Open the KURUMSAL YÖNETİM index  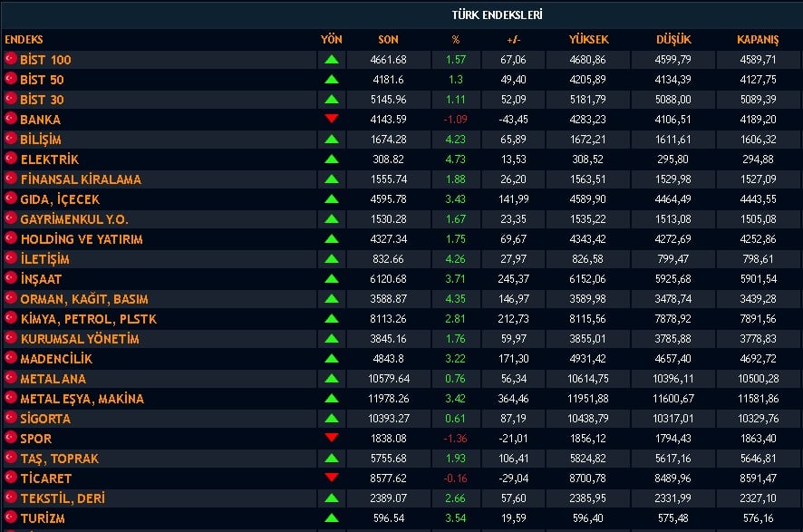(80, 340)
